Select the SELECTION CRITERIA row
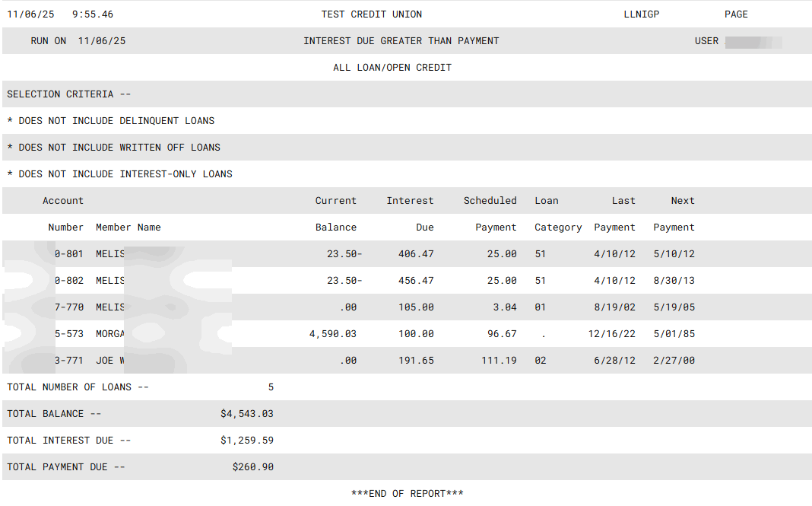This screenshot has height=506, width=812. pos(69,94)
